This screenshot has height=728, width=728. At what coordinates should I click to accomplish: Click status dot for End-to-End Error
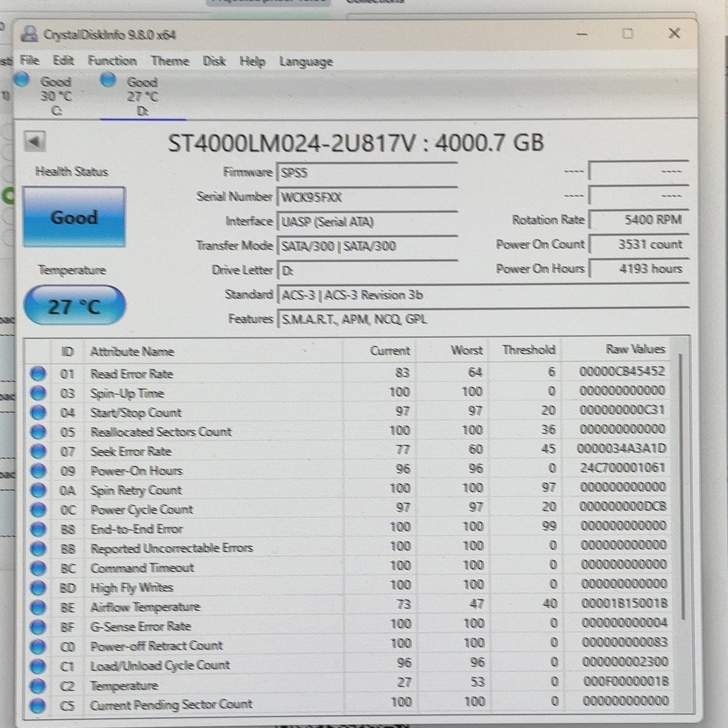38,529
